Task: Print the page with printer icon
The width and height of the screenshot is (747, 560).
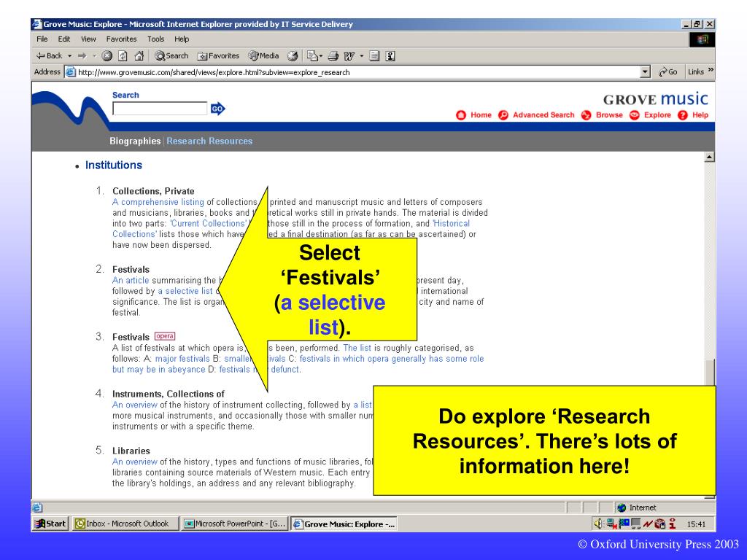Action: [x=333, y=56]
